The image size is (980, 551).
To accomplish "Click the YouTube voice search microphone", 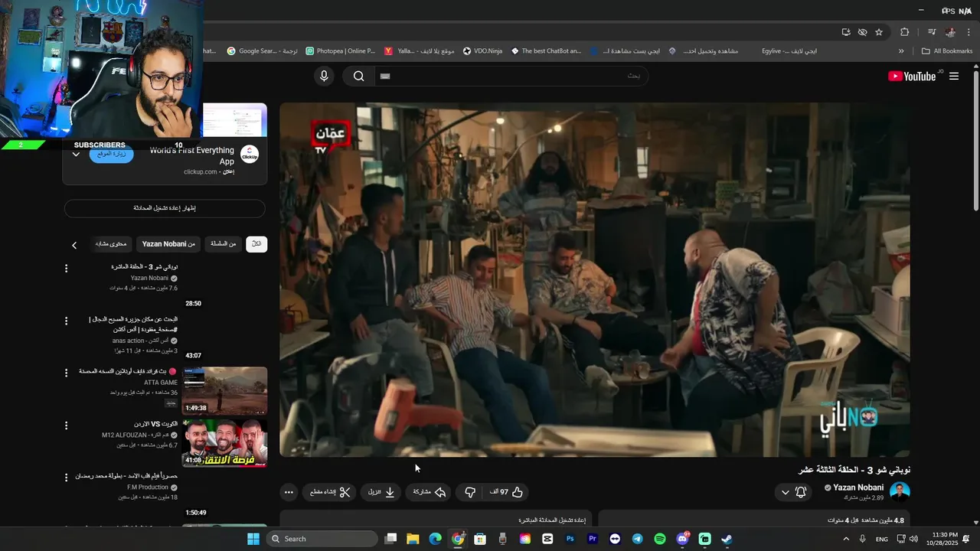I will click(x=324, y=76).
